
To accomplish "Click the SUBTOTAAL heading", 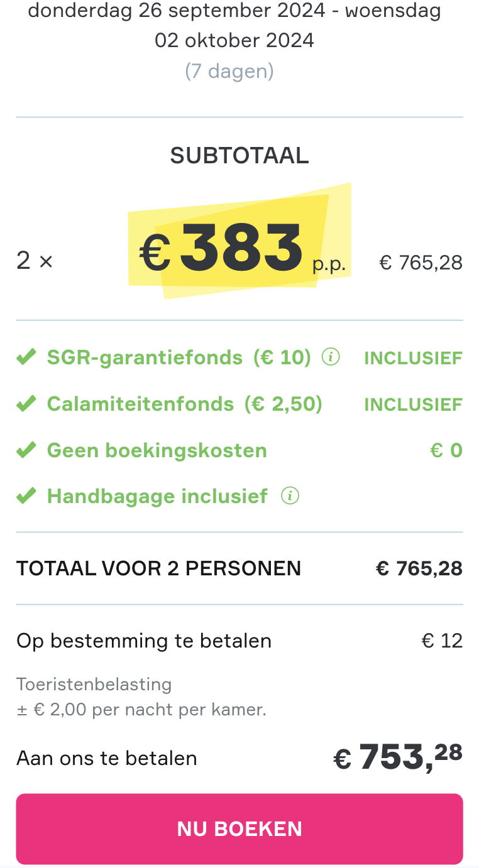I will 239,156.
